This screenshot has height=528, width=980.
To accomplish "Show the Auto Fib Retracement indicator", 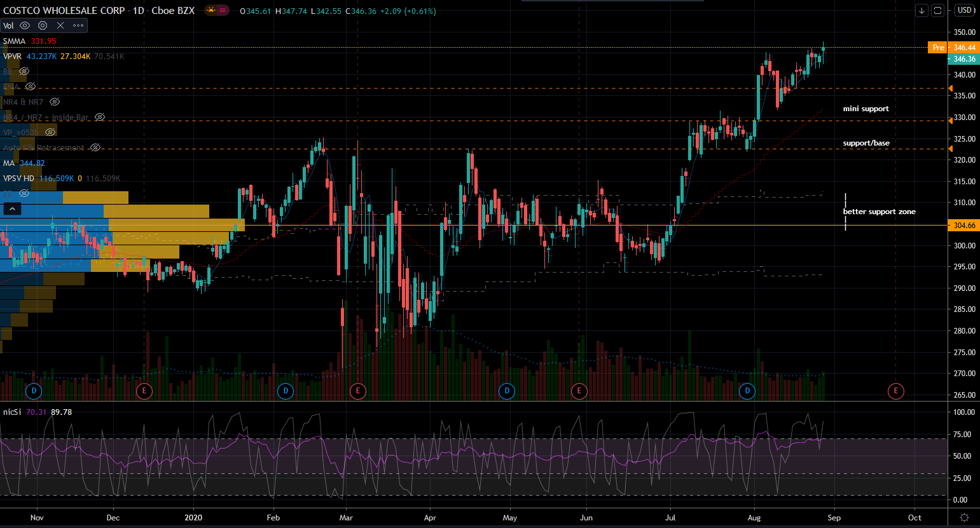I will pos(95,147).
